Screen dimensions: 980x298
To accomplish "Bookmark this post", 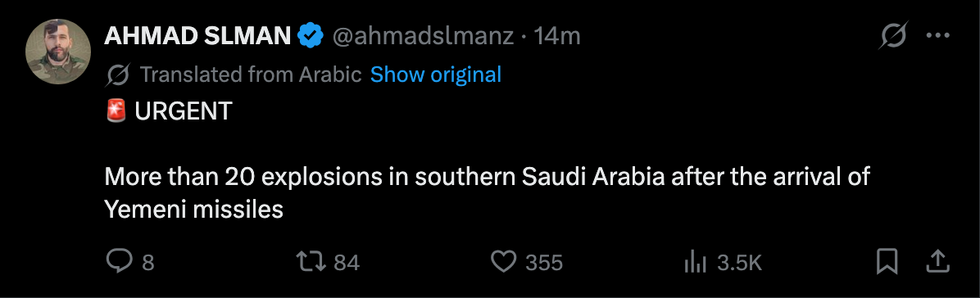I will click(x=887, y=261).
